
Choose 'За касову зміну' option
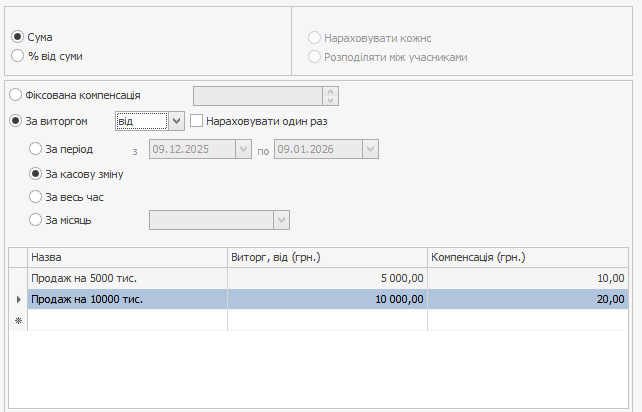37,173
